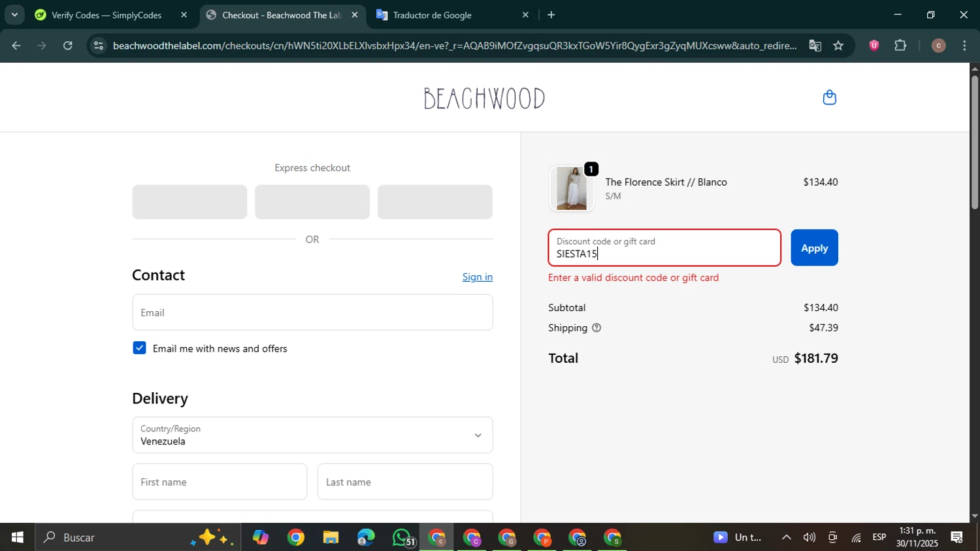Click the Beachwood logo
The image size is (980, 551).
(484, 98)
